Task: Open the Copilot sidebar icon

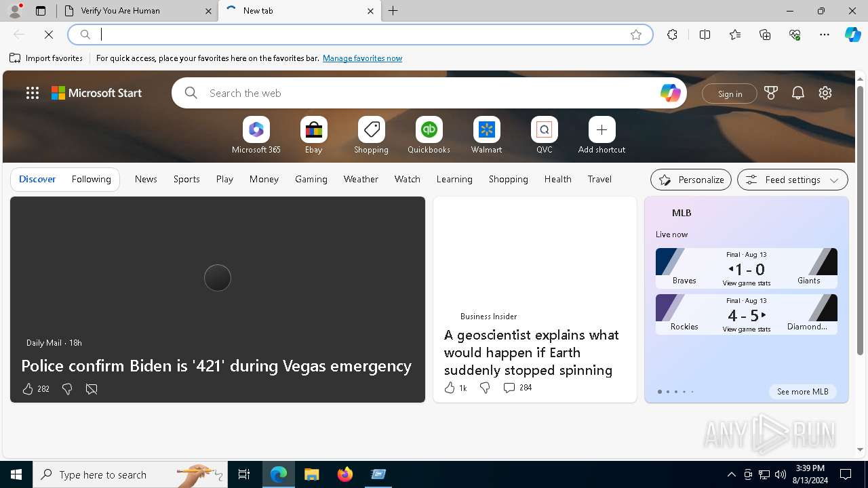Action: point(852,35)
